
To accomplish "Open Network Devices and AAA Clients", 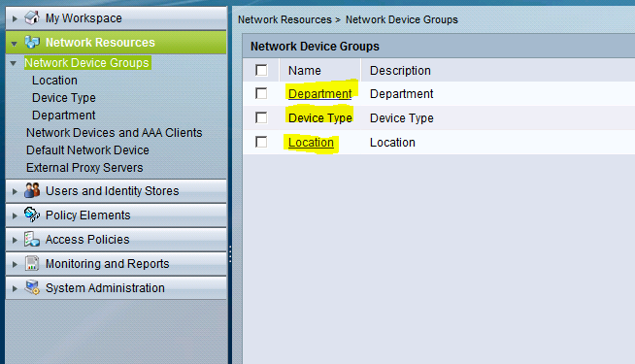I will pos(115,132).
